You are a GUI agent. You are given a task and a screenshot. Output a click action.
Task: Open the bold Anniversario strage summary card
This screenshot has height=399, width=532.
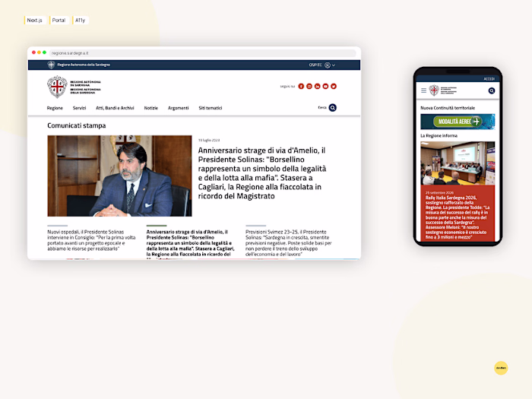(190, 243)
